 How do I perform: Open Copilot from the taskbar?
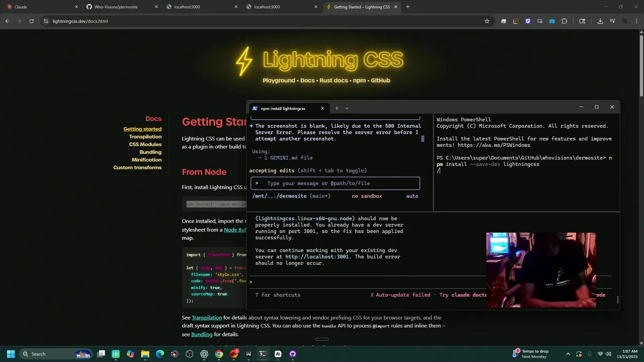130,354
